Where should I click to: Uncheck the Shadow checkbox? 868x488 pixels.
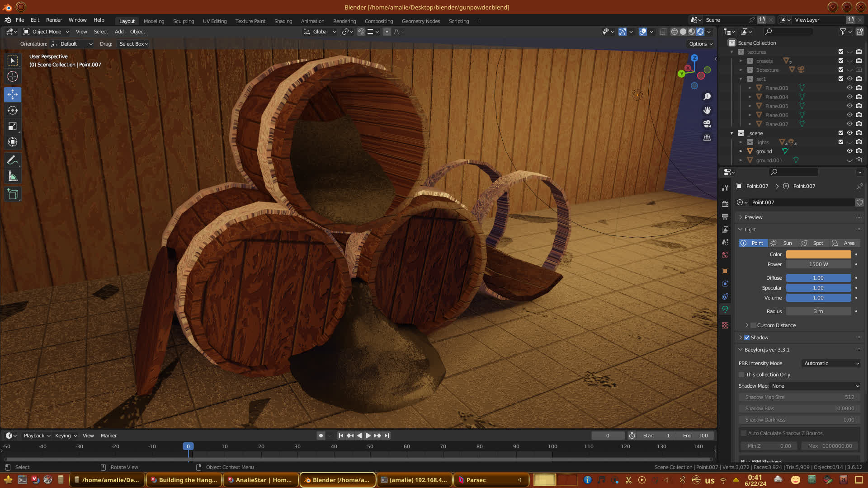point(747,338)
